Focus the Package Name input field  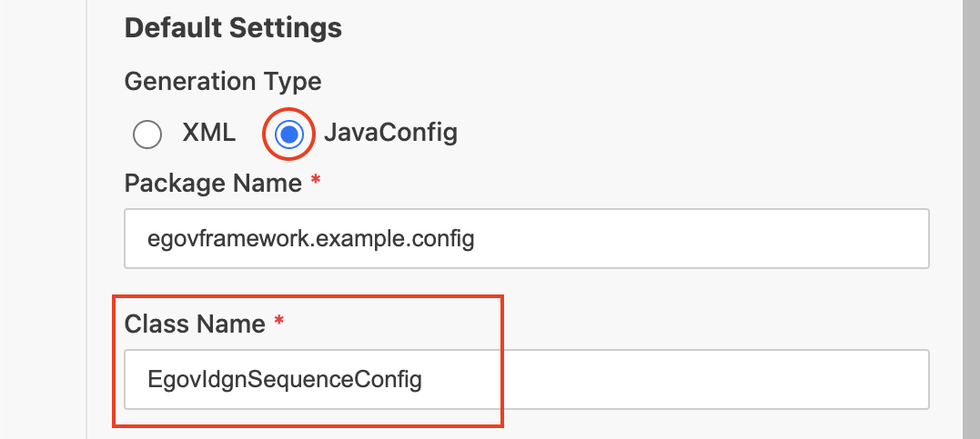point(526,239)
